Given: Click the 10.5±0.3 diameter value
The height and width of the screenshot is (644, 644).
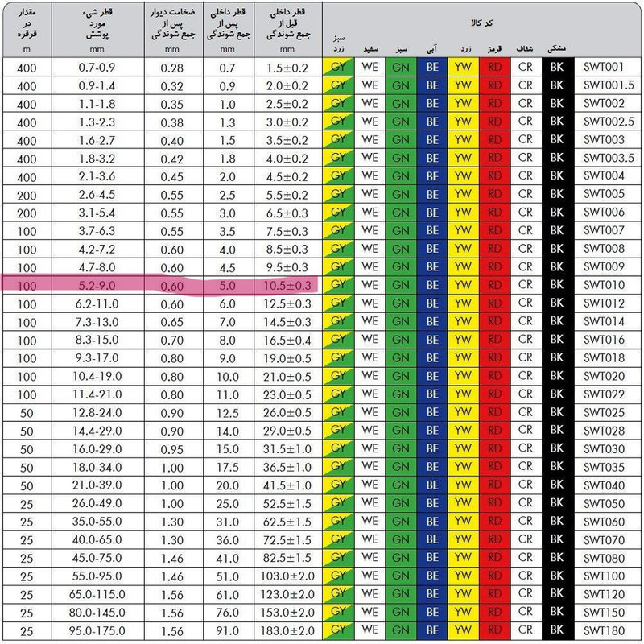Looking at the screenshot, I should coord(287,284).
